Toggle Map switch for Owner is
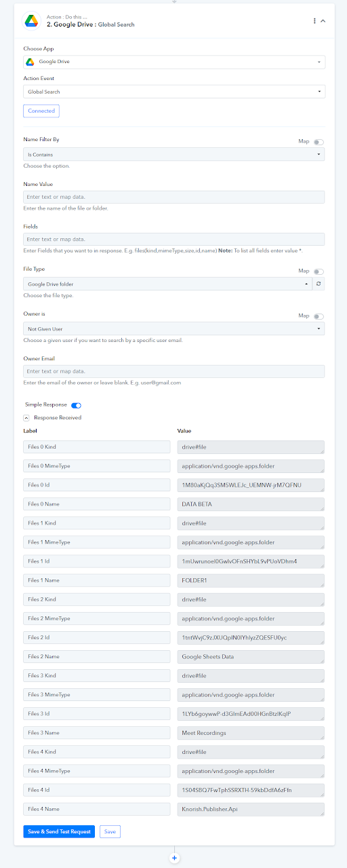 (x=319, y=316)
